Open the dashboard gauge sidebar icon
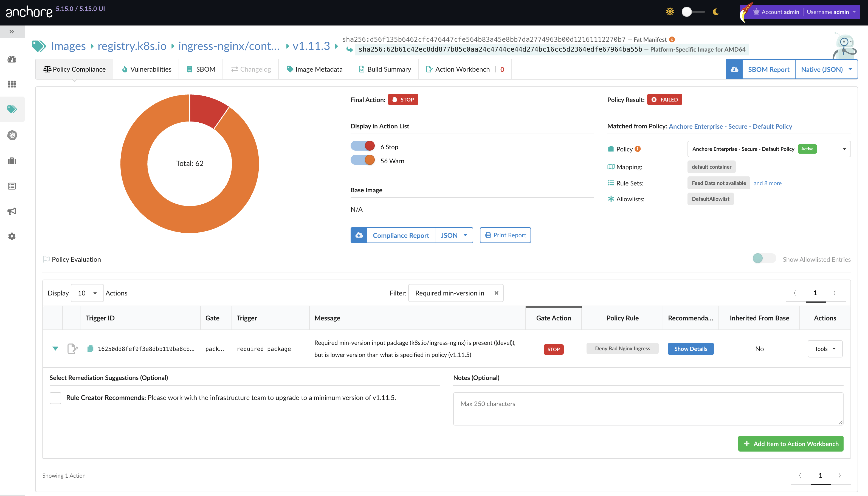The image size is (868, 496). point(12,59)
